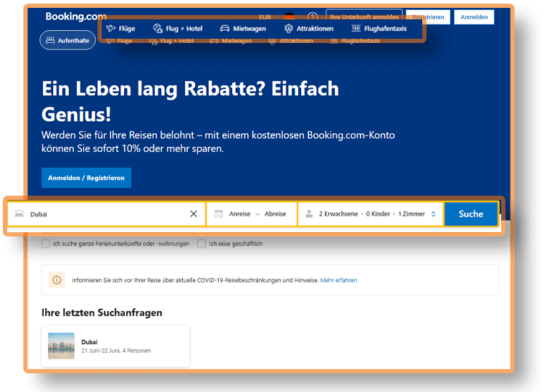The width and height of the screenshot is (547, 392).
Task: Click the bed icon in destination field
Action: click(x=19, y=214)
